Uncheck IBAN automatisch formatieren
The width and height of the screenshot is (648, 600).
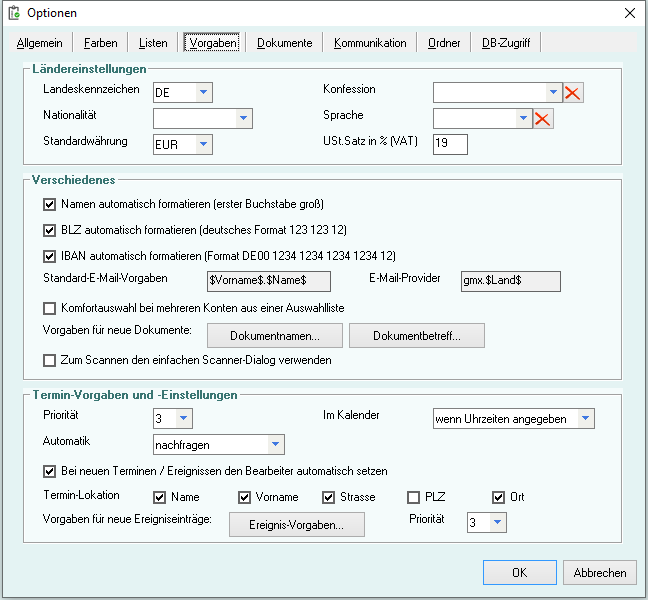50,255
